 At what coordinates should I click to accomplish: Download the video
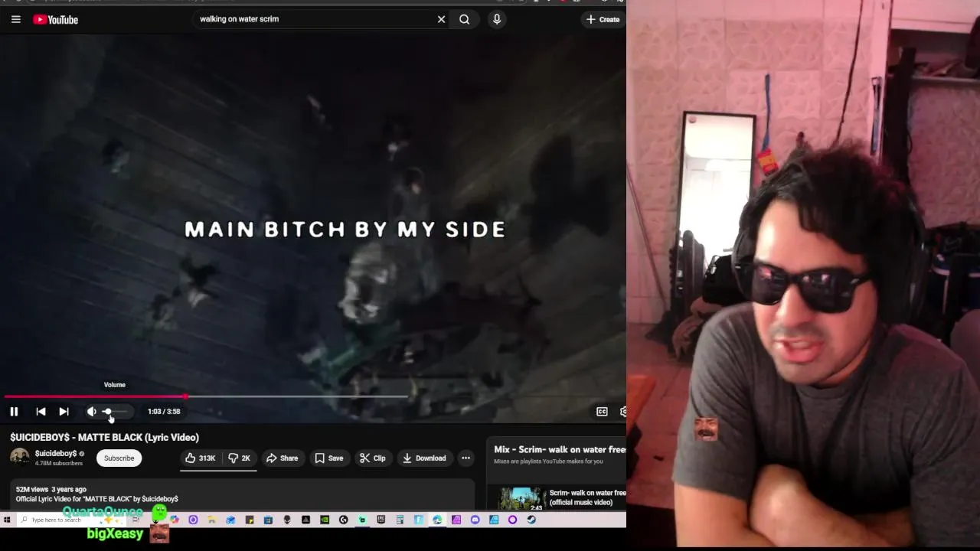pos(424,458)
